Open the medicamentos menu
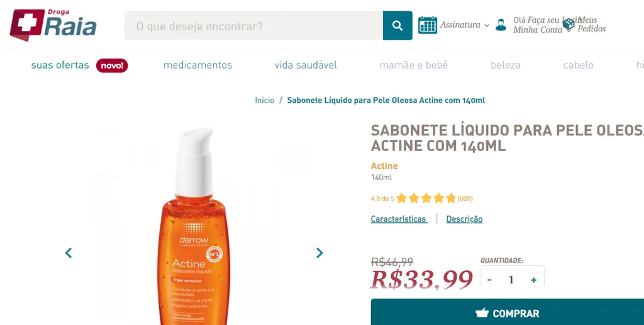The width and height of the screenshot is (644, 325). click(x=197, y=65)
